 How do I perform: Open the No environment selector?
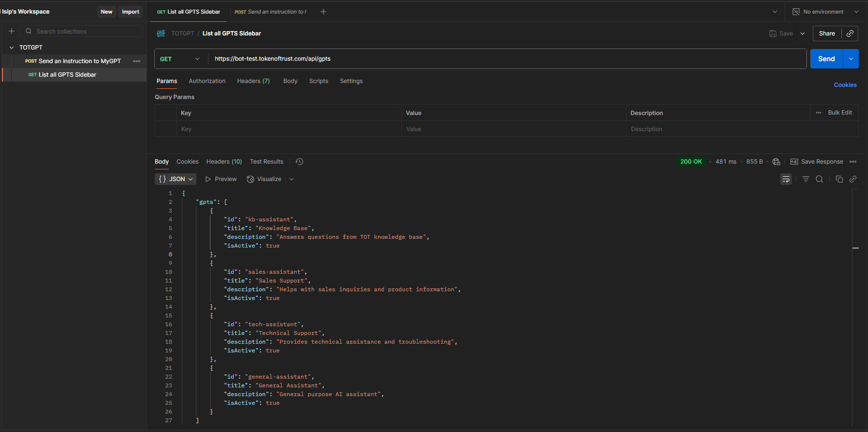click(824, 12)
